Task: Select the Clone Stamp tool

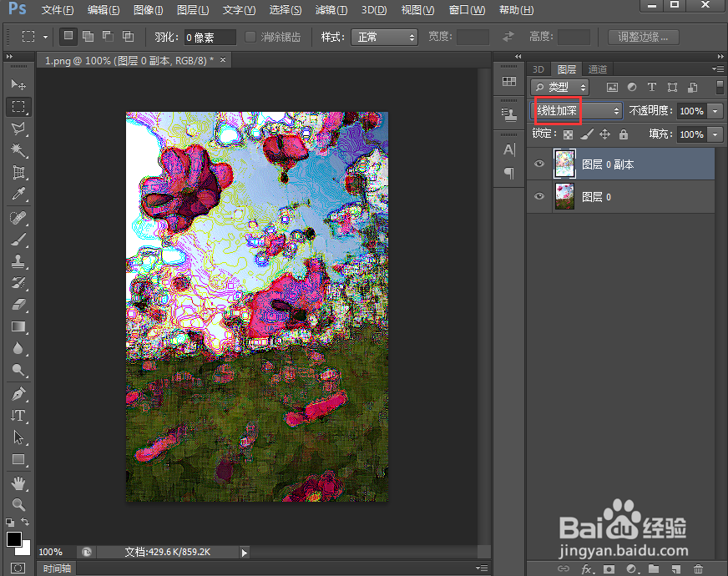Action: coord(18,261)
